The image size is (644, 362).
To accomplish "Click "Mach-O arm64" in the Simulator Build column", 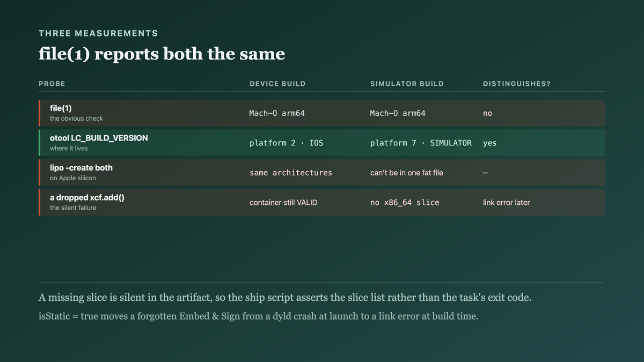I will pyautogui.click(x=398, y=113).
